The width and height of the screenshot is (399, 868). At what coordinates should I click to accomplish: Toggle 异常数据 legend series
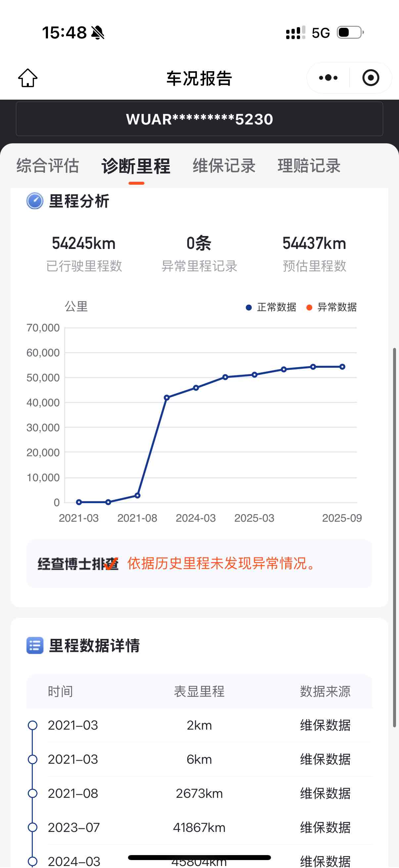332,307
